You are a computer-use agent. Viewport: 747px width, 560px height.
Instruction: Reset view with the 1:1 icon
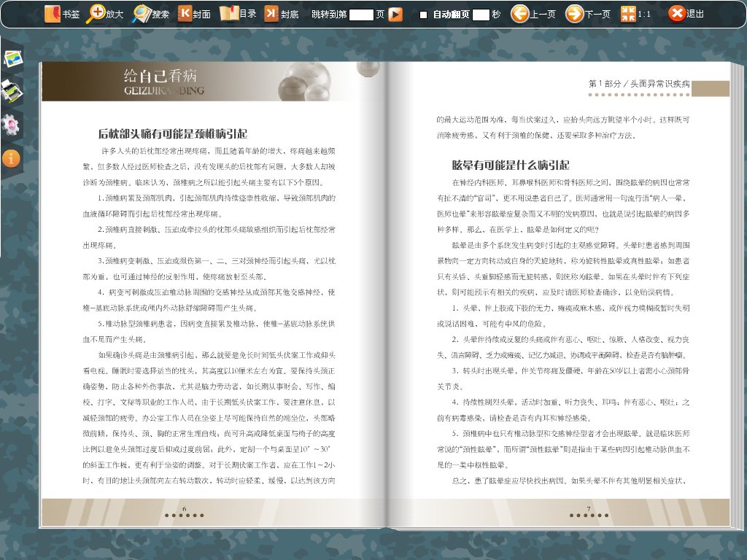click(635, 14)
